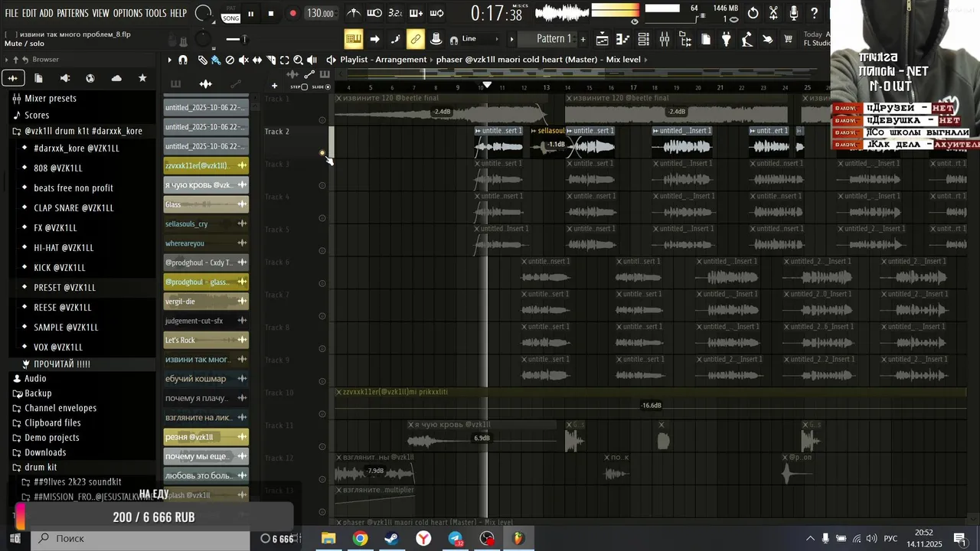Mute Track 6 with its circle toggle

322,283
